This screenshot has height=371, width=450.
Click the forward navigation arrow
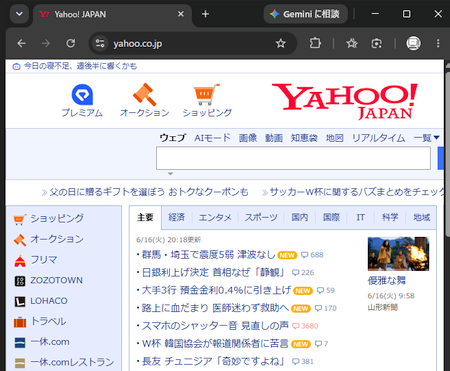tap(46, 43)
